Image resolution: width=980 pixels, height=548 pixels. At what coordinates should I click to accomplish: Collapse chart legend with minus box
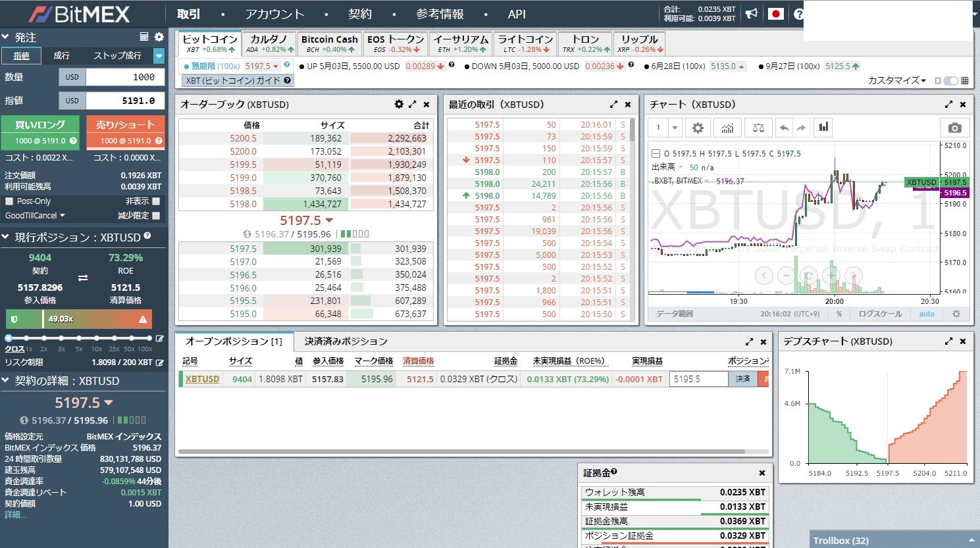656,153
